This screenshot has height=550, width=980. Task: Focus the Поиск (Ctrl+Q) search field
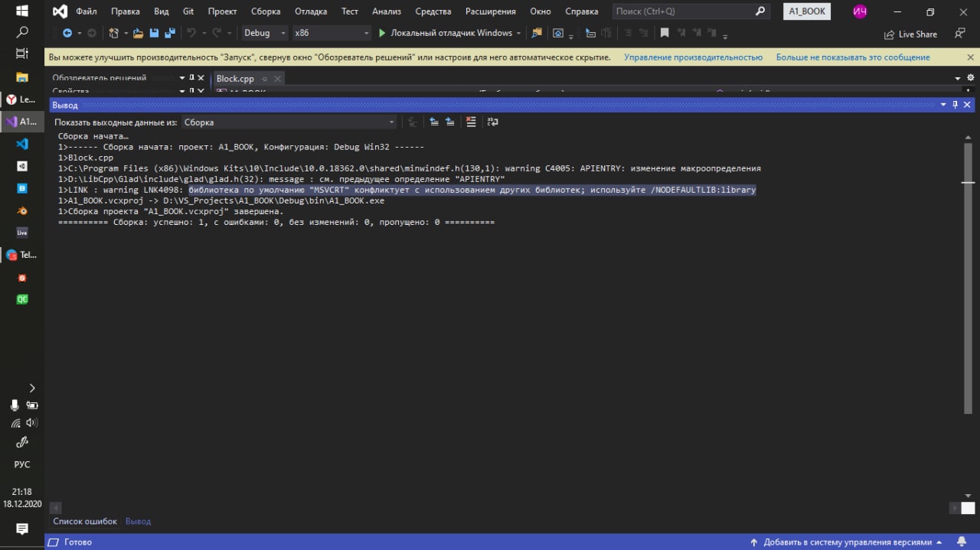click(690, 11)
